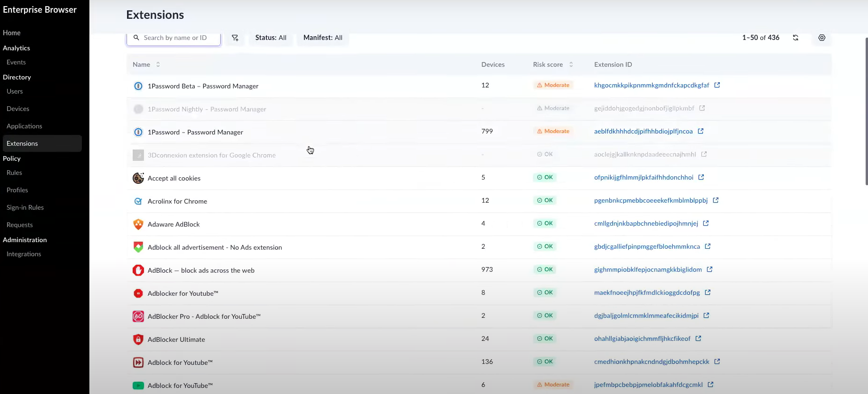The height and width of the screenshot is (394, 868).
Task: Open the table settings gear icon
Action: [821, 38]
